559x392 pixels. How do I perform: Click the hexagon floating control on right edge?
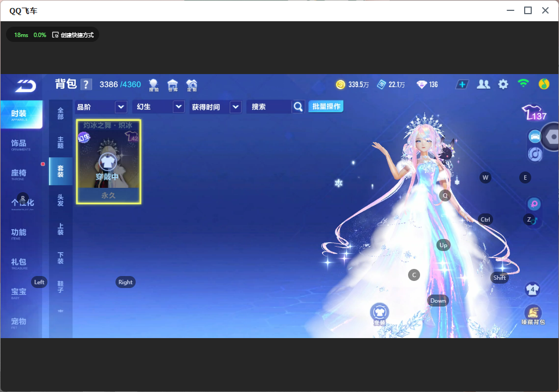click(x=551, y=137)
